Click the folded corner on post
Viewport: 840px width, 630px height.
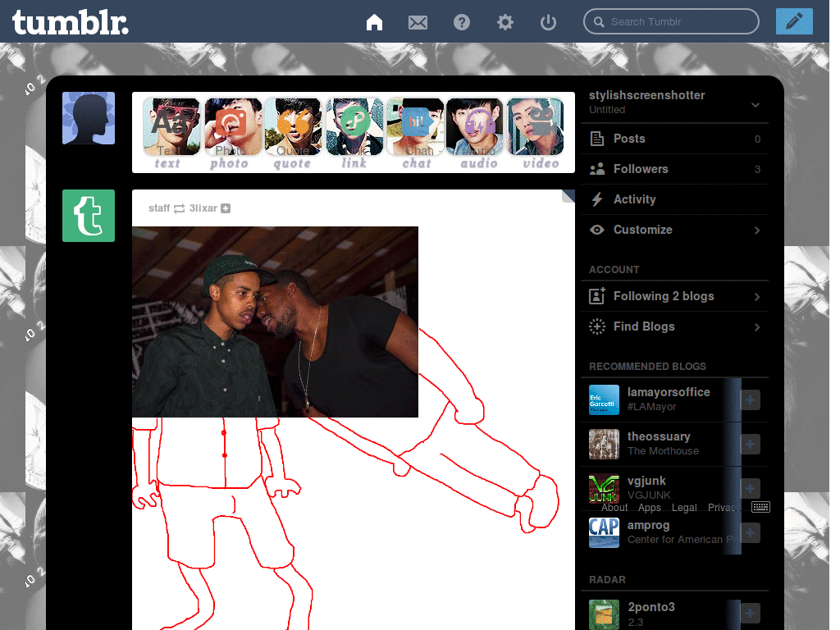point(568,195)
